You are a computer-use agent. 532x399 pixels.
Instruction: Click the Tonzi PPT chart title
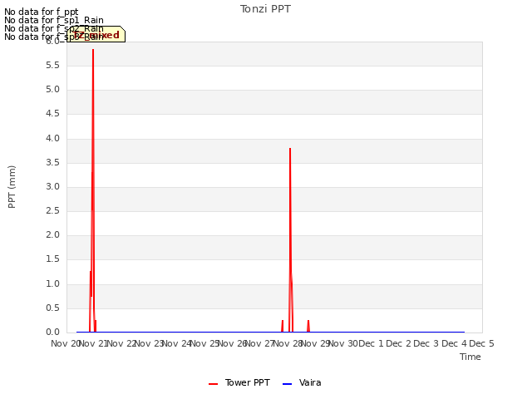pyautogui.click(x=265, y=9)
